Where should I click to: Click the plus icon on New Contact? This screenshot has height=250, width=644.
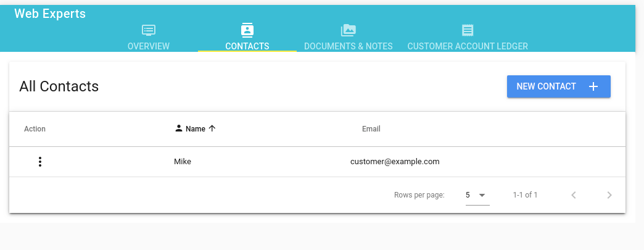[593, 86]
